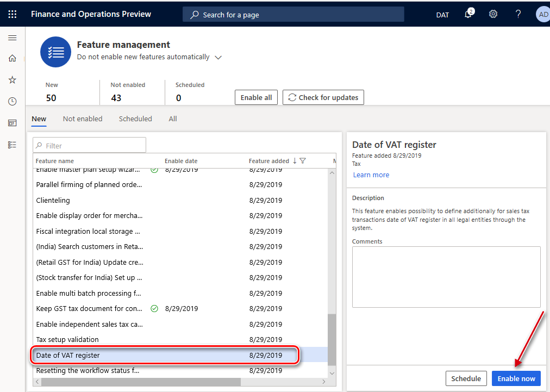Open the AD user account avatar
Viewport: 550px width, 392px height.
[543, 14]
